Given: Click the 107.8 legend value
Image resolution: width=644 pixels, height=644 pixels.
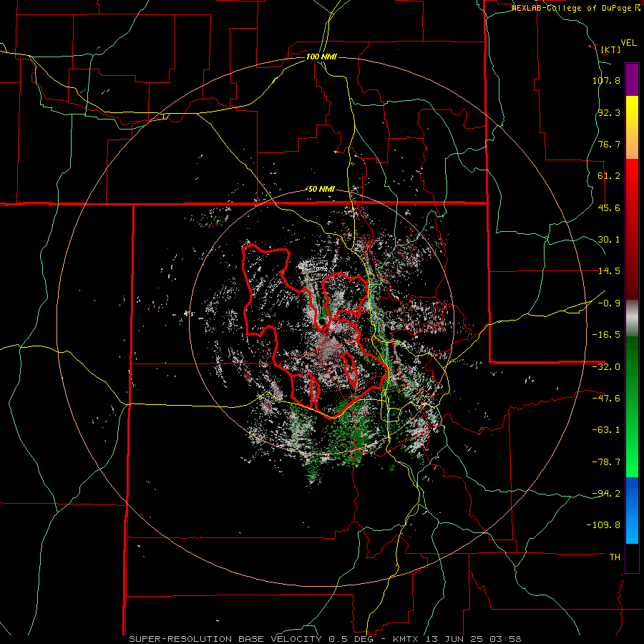Looking at the screenshot, I should tap(606, 80).
